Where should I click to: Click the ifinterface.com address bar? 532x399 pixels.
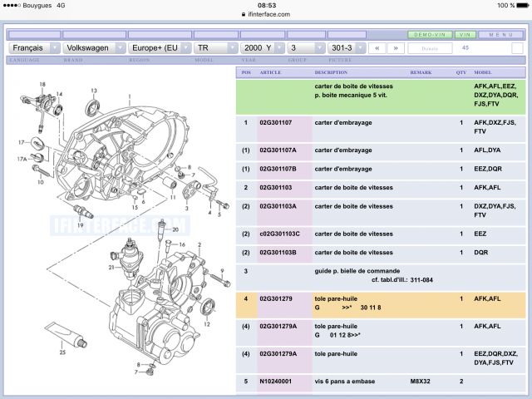point(266,14)
